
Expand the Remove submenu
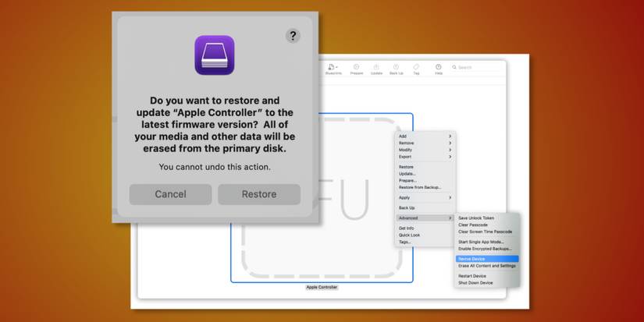click(x=425, y=143)
